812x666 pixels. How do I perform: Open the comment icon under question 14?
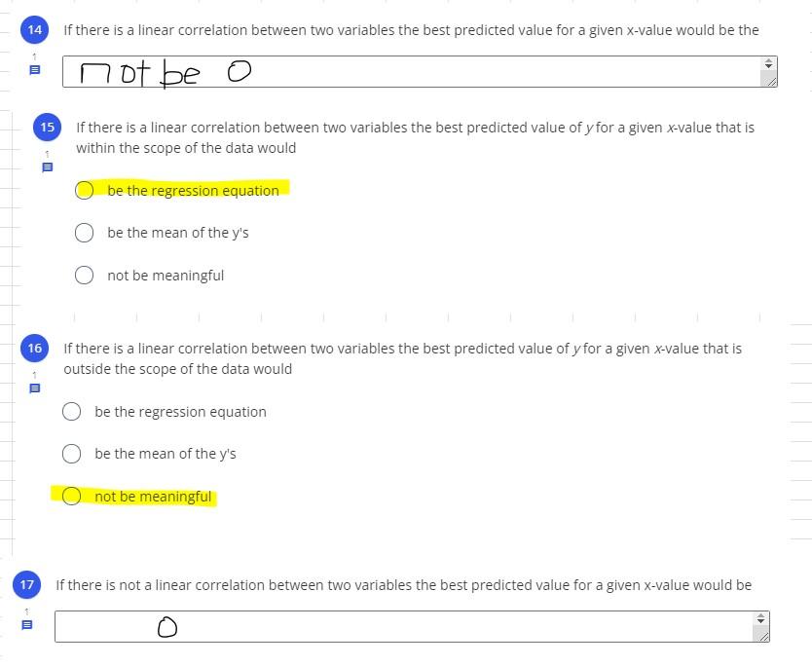click(35, 70)
